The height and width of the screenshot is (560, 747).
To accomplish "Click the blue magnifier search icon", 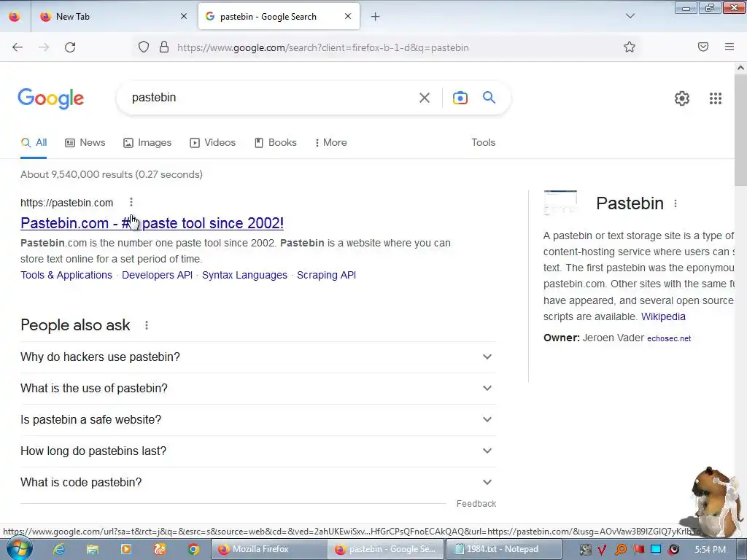I will pyautogui.click(x=489, y=98).
